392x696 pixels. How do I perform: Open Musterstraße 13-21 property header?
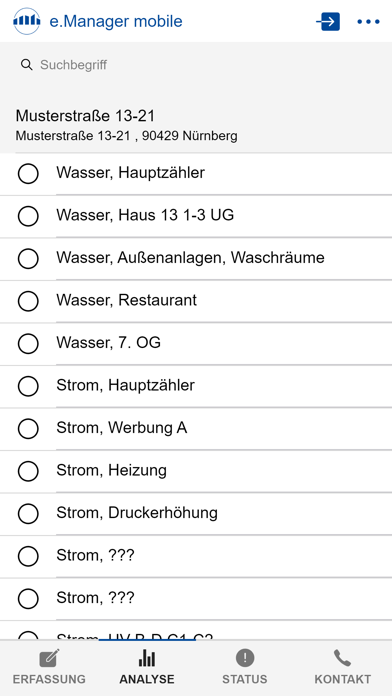[196, 125]
